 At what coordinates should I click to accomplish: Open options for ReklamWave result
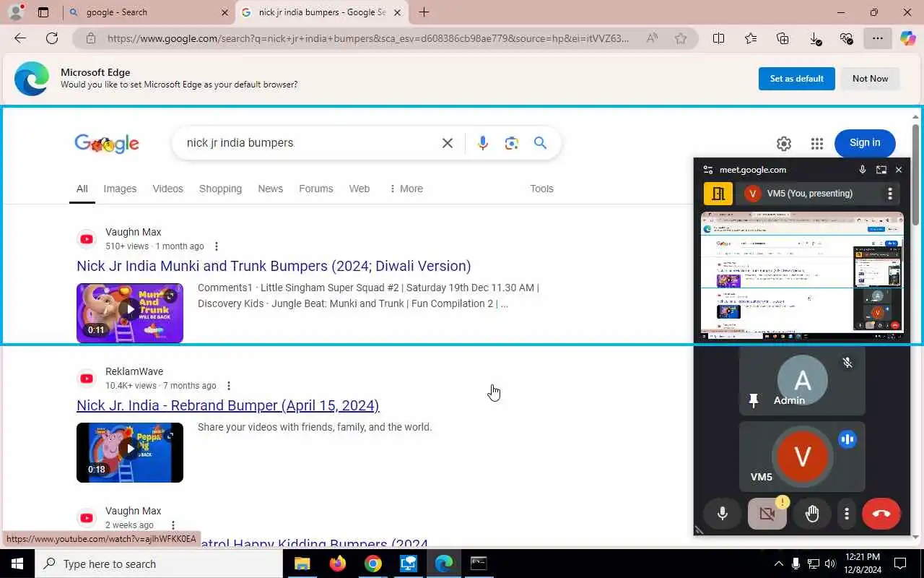[x=228, y=386]
